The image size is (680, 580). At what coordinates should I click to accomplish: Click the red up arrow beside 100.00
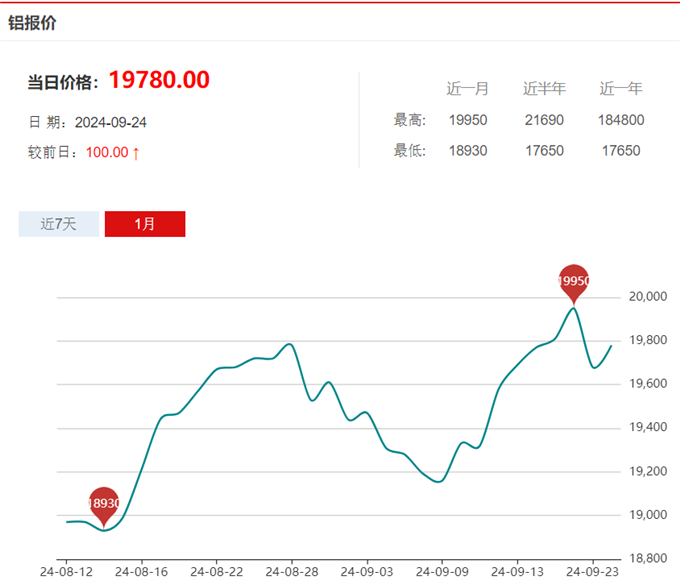[136, 152]
